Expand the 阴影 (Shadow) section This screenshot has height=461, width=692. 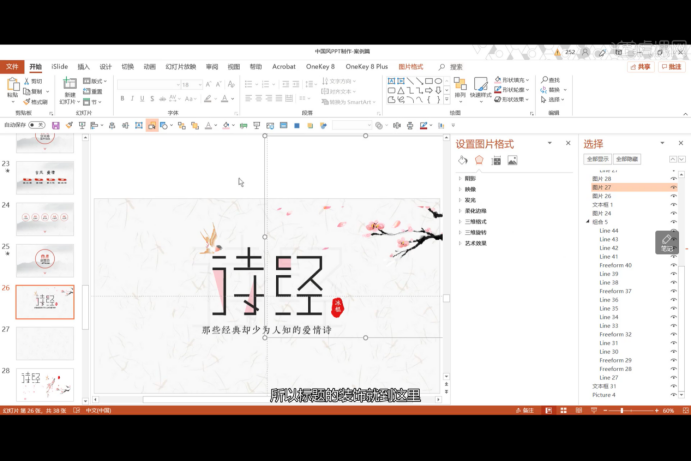(470, 178)
